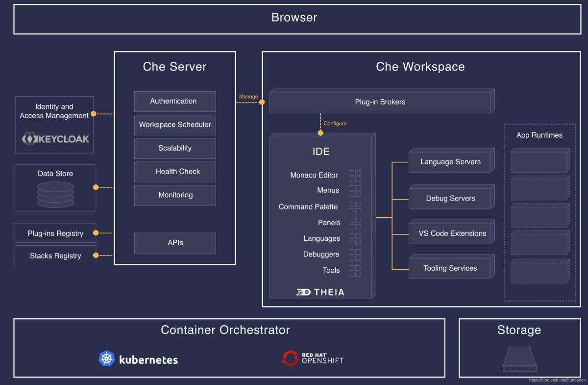Click the Kubernetes wheel logo

(x=106, y=359)
